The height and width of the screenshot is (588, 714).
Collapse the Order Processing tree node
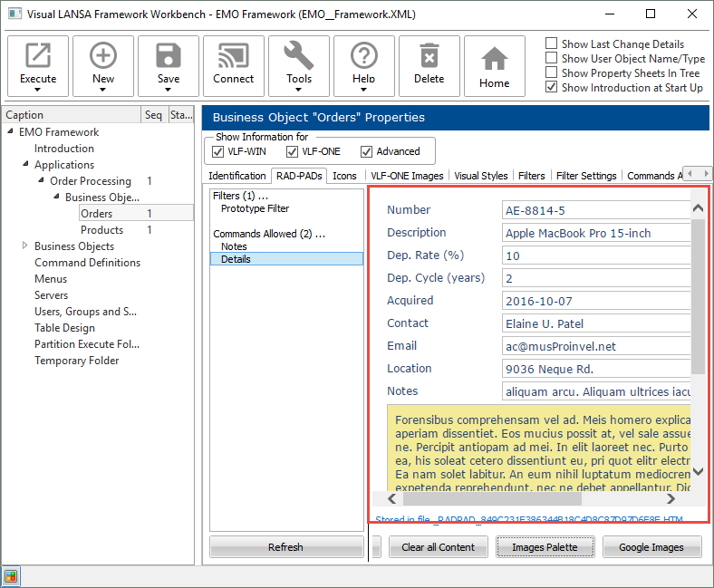click(41, 181)
